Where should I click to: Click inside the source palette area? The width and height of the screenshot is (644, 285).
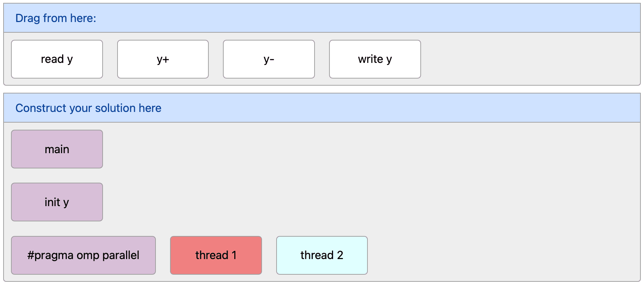(x=515, y=59)
